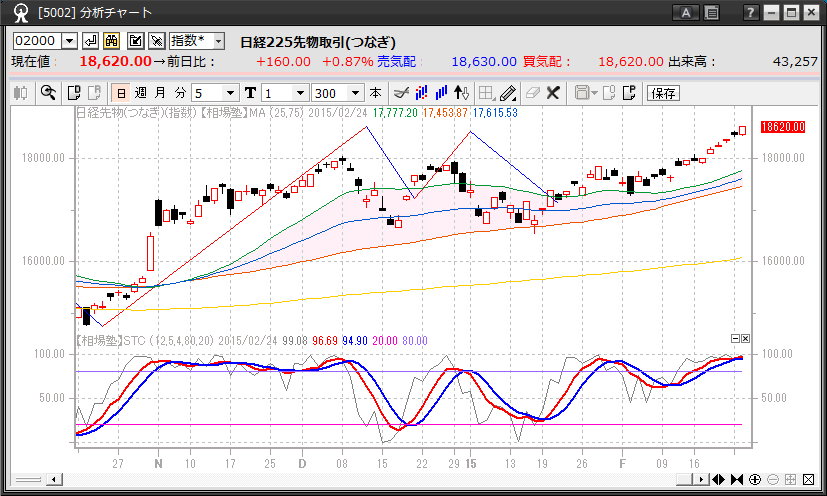Click the up-down arrows icon in toolbar
The width and height of the screenshot is (827, 496).
[x=461, y=93]
